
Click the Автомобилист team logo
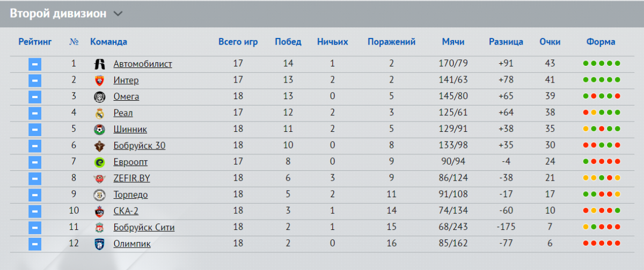[99, 64]
